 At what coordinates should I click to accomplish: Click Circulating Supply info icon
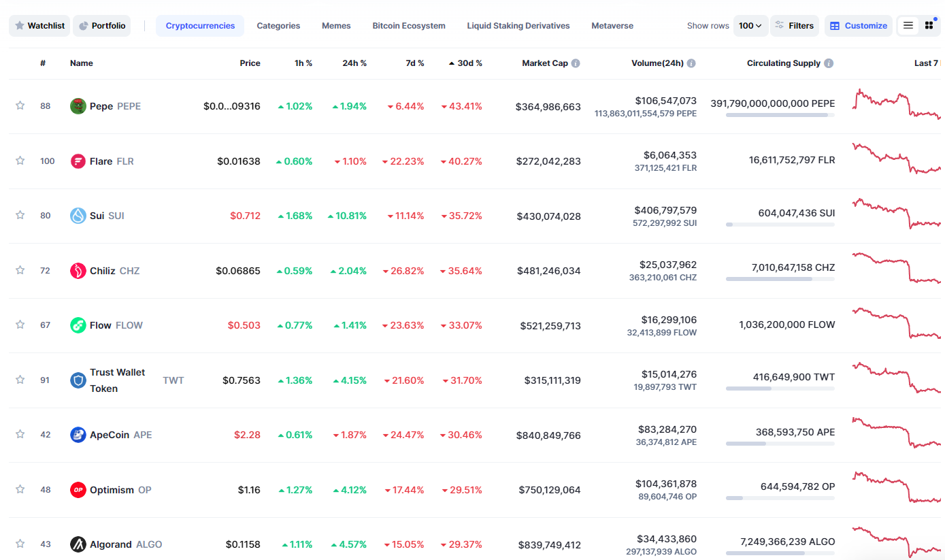pyautogui.click(x=829, y=63)
